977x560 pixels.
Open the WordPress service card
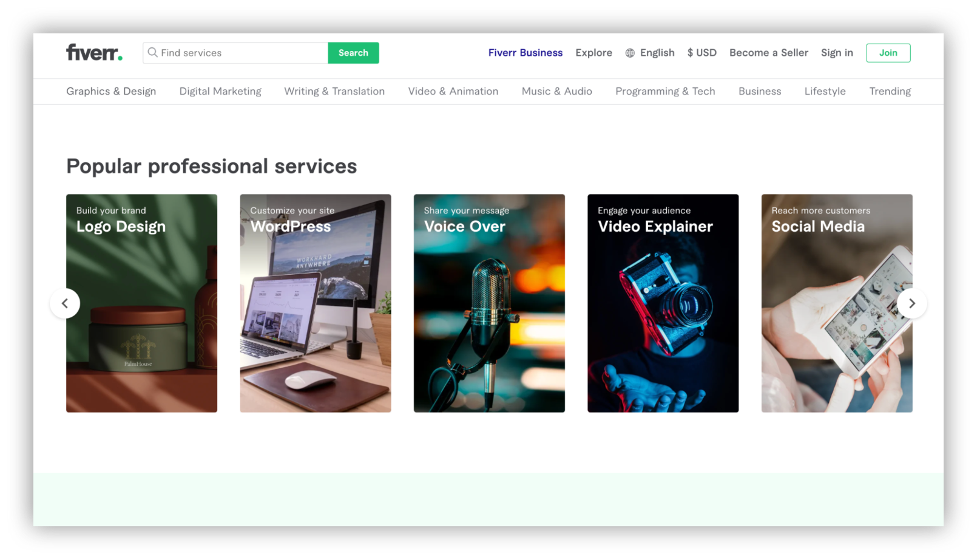[x=316, y=303]
